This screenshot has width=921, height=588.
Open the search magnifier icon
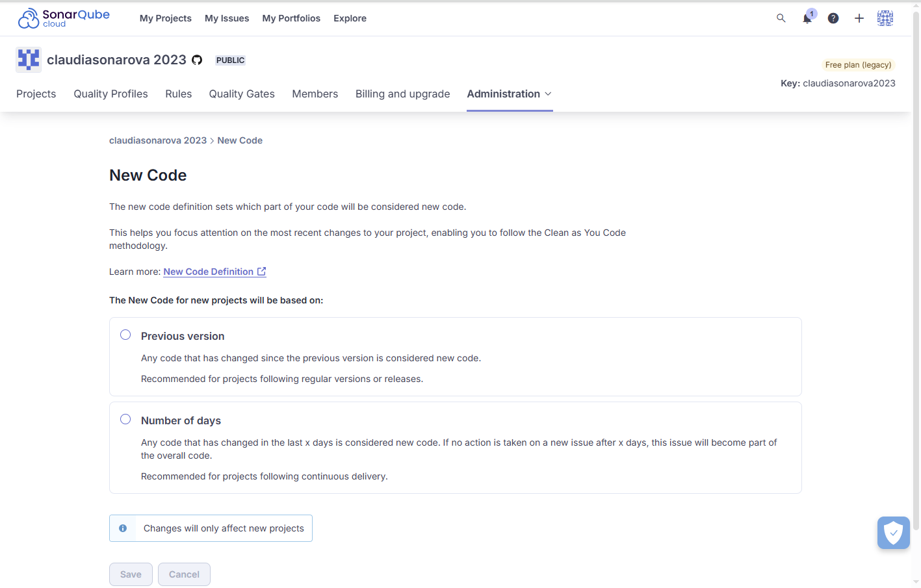click(781, 18)
